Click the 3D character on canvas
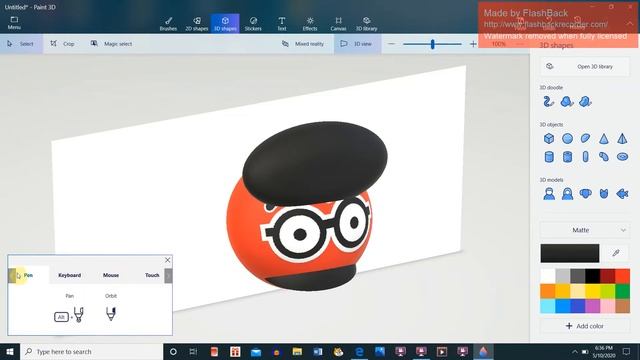 pyautogui.click(x=306, y=206)
